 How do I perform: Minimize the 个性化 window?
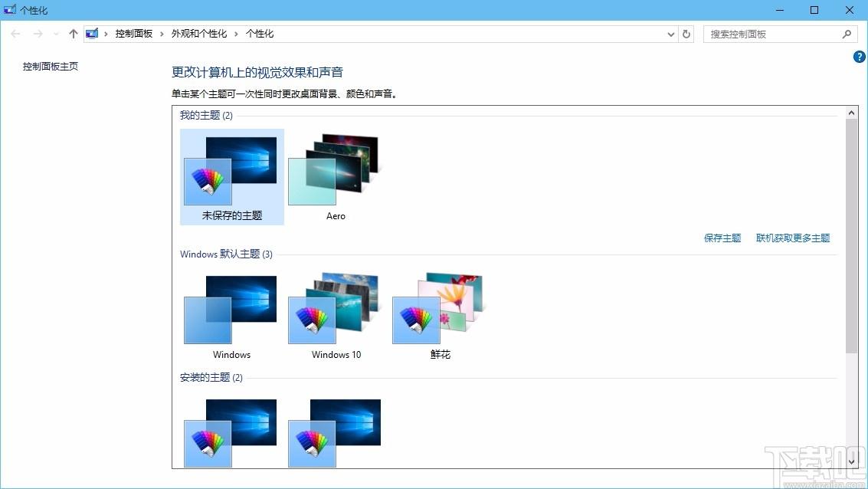[x=780, y=10]
